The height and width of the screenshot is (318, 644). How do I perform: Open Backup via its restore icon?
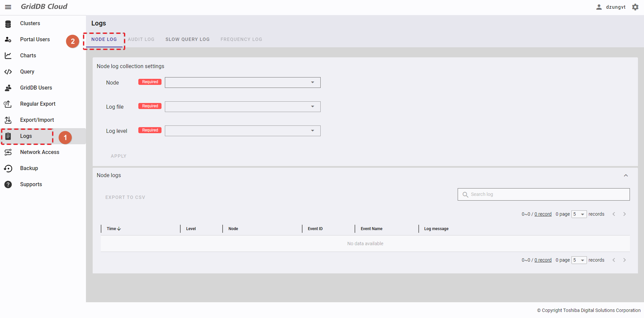pos(8,168)
